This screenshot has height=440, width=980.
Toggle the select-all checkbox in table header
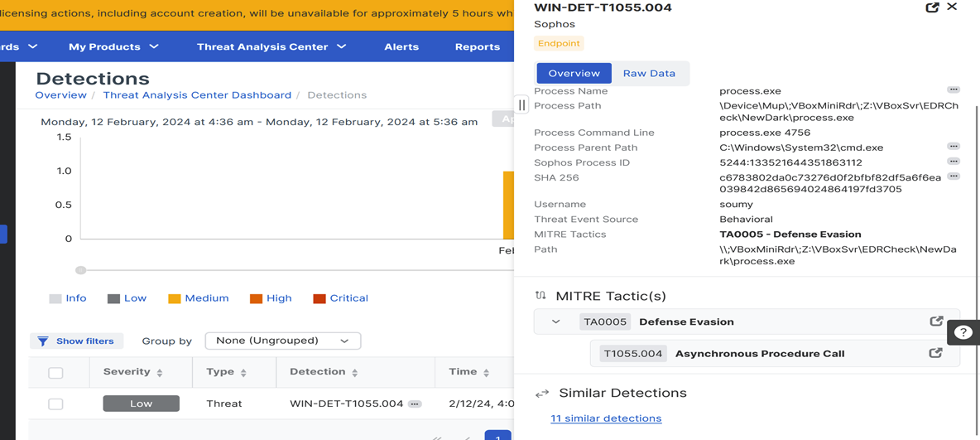click(55, 372)
